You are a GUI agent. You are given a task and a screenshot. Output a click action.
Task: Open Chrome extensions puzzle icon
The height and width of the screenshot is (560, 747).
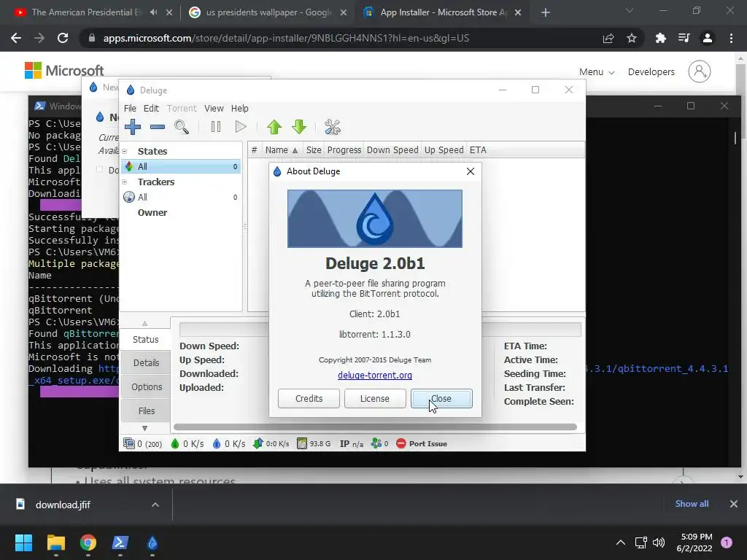[660, 38]
